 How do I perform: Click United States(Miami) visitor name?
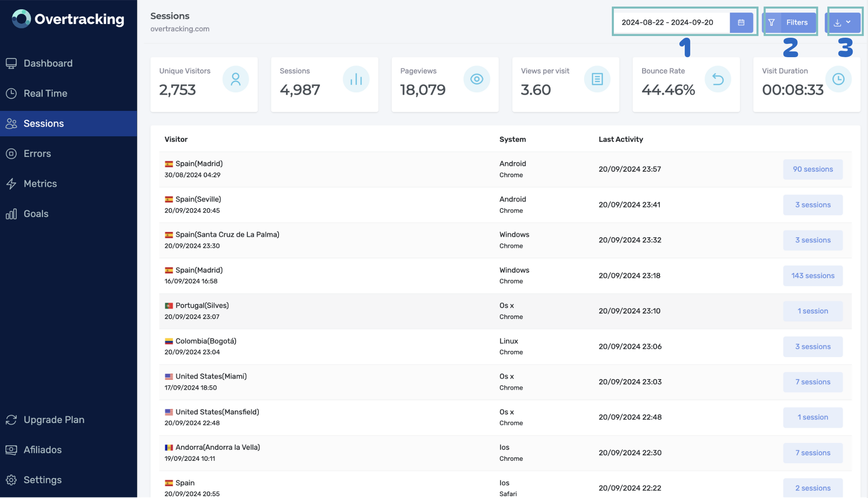click(x=211, y=376)
